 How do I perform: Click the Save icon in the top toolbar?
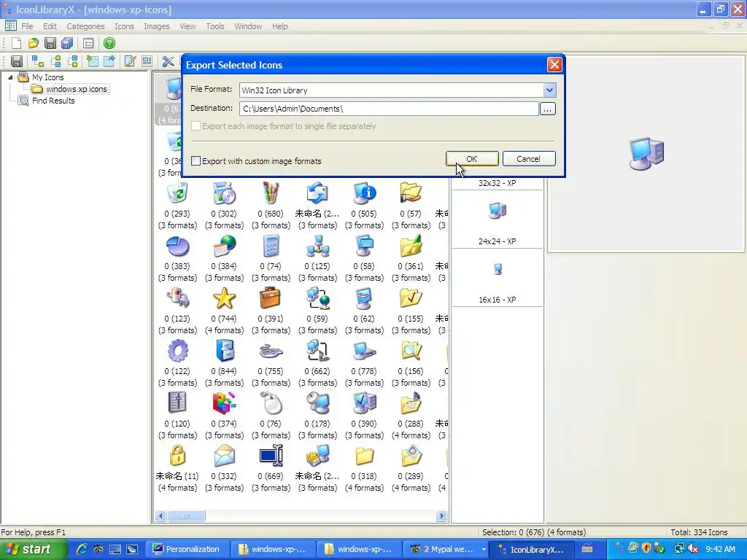(50, 43)
